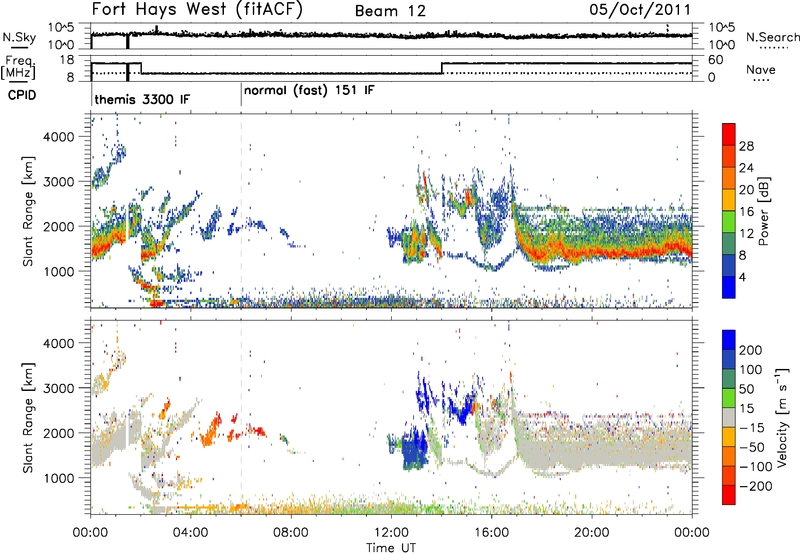The height and width of the screenshot is (554, 800).
Task: Click the '-200' label on Velocity color bar
Action: click(x=756, y=486)
